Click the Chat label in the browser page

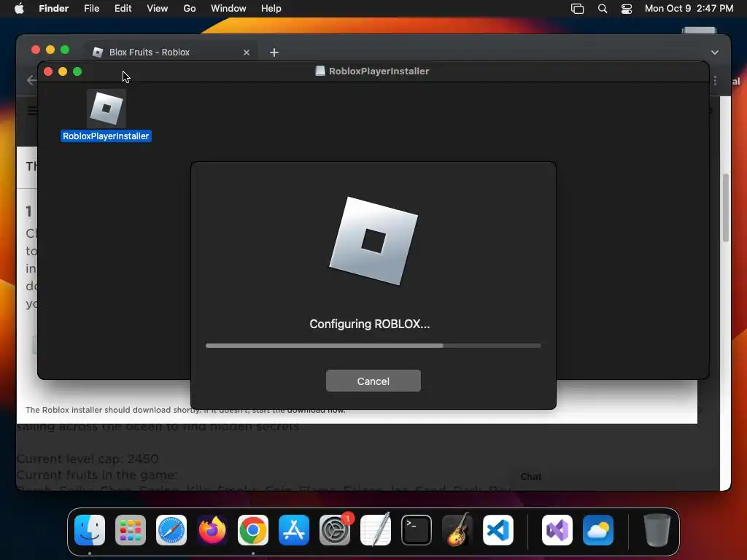[x=531, y=477]
